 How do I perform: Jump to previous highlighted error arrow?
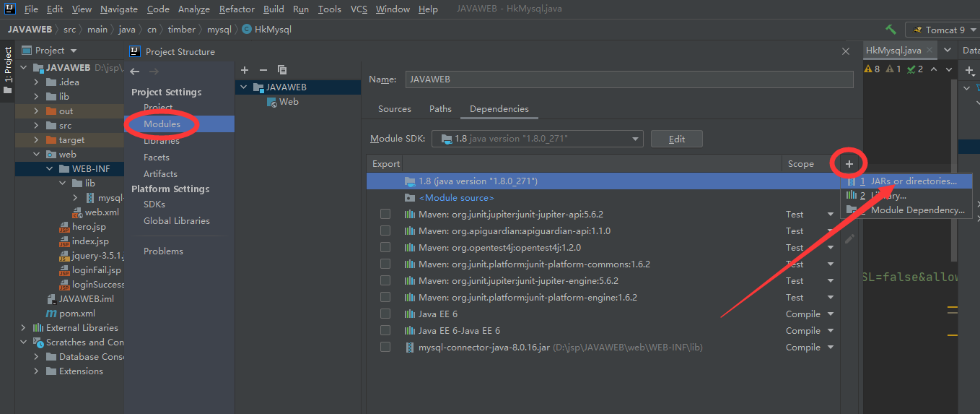[x=933, y=69]
